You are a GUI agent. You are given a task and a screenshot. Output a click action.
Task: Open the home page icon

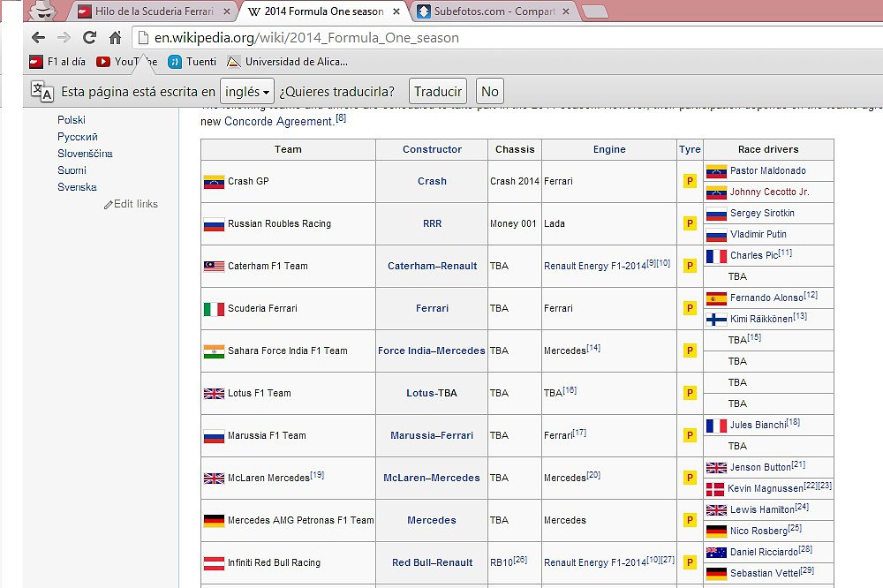(x=115, y=38)
